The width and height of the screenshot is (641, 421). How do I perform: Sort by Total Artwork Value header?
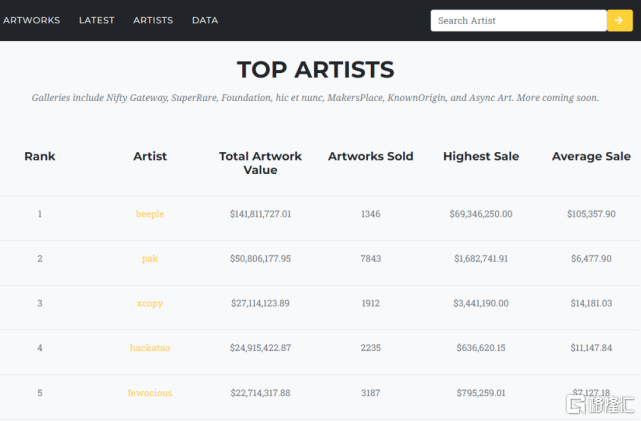(260, 163)
